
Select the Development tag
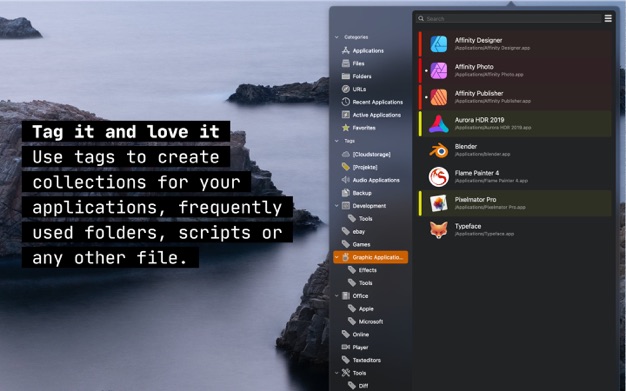[364, 206]
